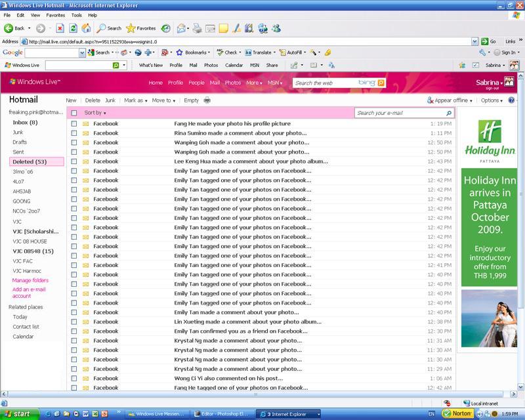
Task: Toggle the select-all checkbox beside Sort by
Action: click(x=74, y=113)
